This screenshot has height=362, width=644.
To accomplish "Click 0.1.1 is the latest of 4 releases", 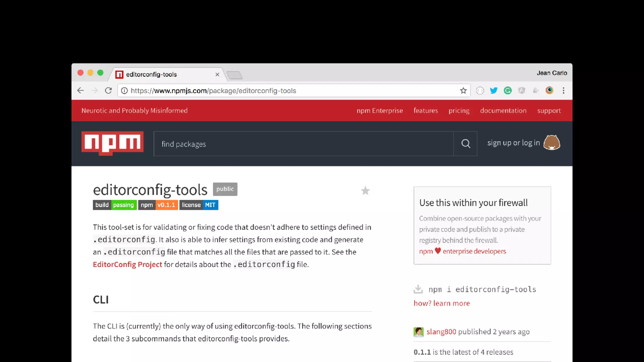I will pos(463,352).
